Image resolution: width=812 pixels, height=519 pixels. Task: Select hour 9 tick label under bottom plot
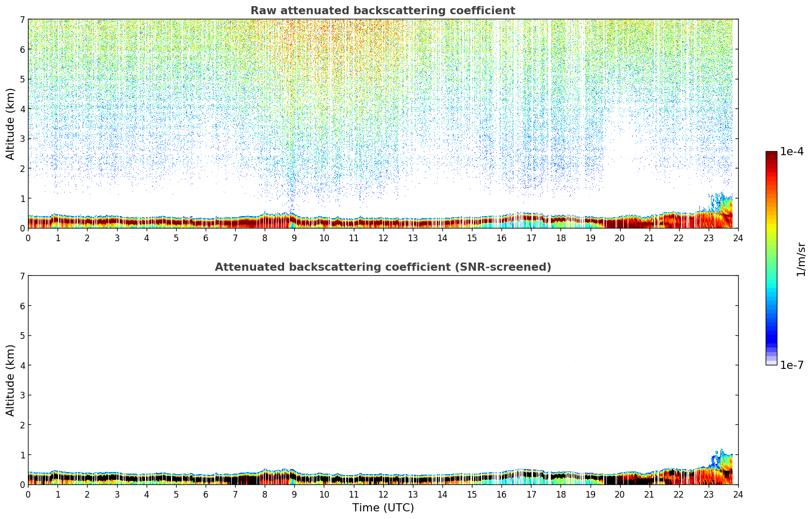click(x=294, y=494)
